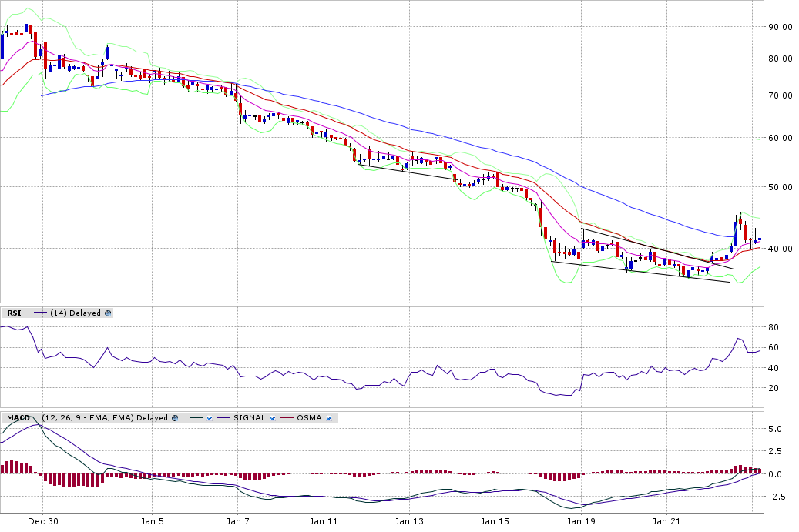
Task: Click the 70.00 price axis label
Action: (x=781, y=95)
